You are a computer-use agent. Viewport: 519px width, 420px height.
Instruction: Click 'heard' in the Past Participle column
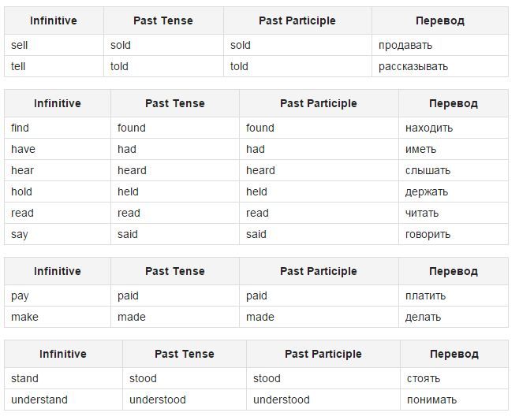click(x=260, y=170)
